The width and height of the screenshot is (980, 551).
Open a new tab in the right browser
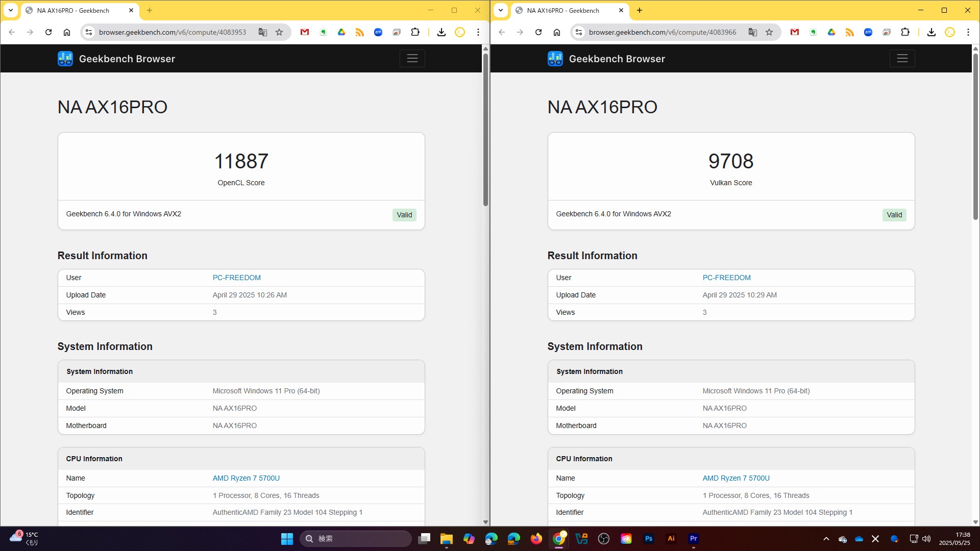pos(640,10)
